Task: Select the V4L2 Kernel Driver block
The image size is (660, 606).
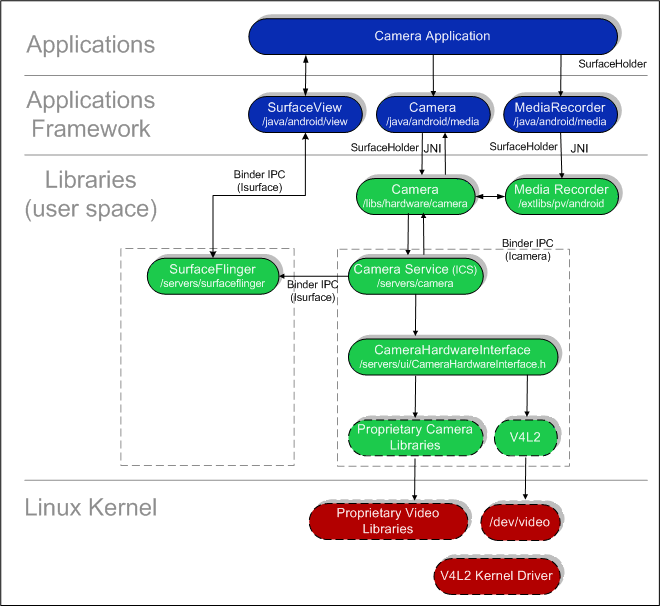Action: coord(496,575)
